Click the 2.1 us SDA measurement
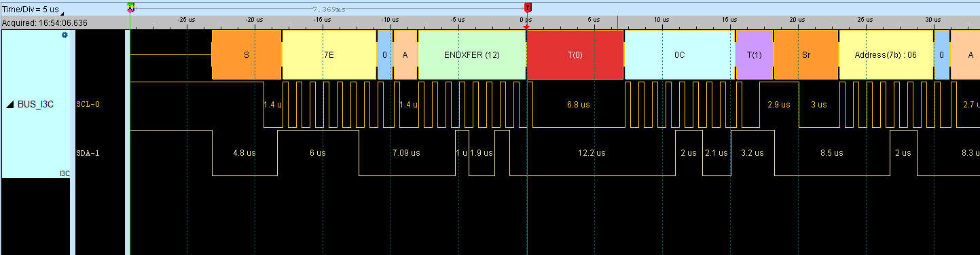Image resolution: width=980 pixels, height=255 pixels. (716, 153)
